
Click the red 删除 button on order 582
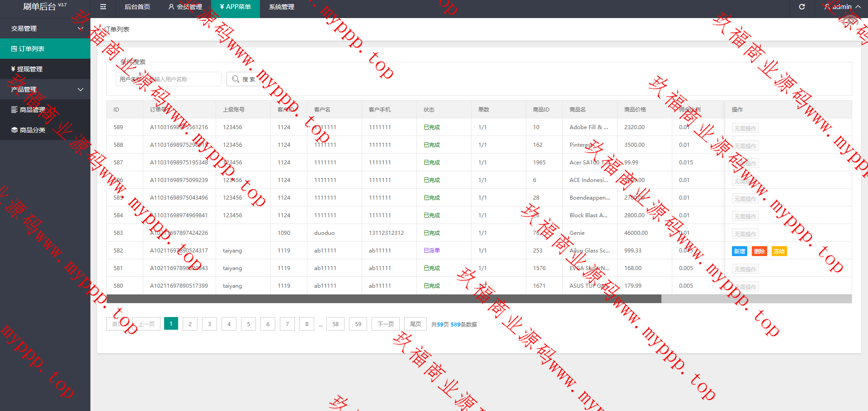tap(759, 251)
